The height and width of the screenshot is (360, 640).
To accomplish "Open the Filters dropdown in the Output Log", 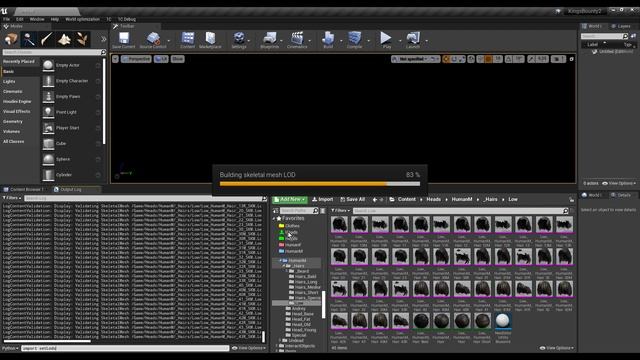I will pyautogui.click(x=12, y=198).
